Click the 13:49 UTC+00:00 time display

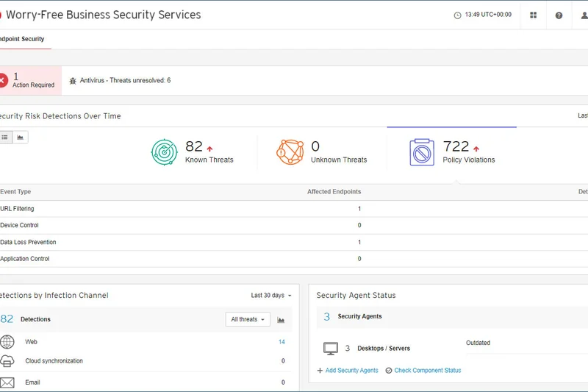click(488, 15)
